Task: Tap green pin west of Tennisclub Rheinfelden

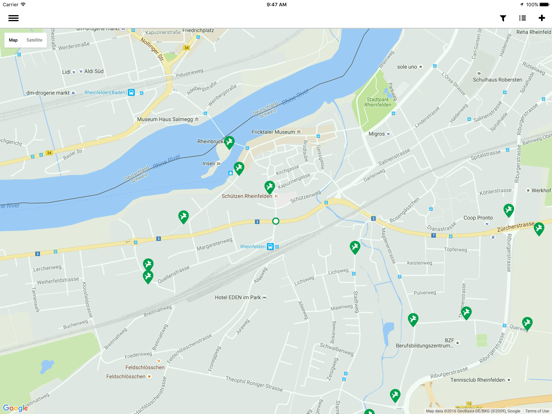Action: point(395,395)
